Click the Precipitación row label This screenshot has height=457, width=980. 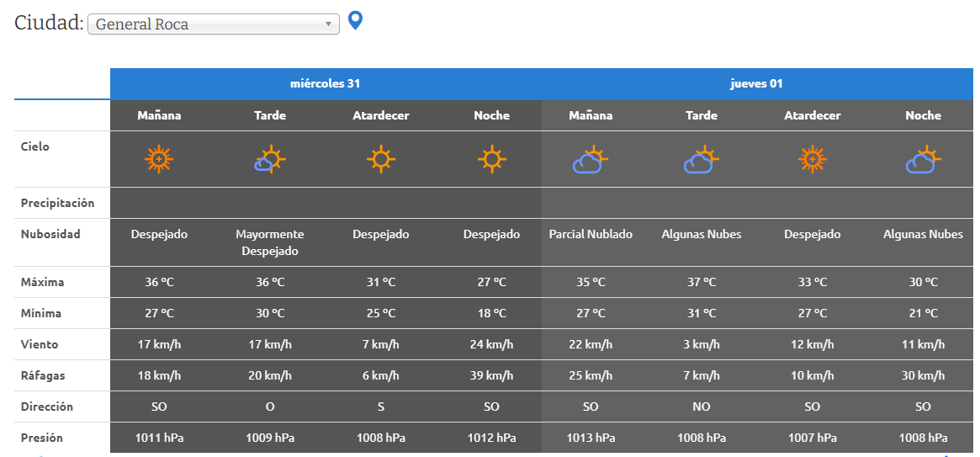(57, 203)
